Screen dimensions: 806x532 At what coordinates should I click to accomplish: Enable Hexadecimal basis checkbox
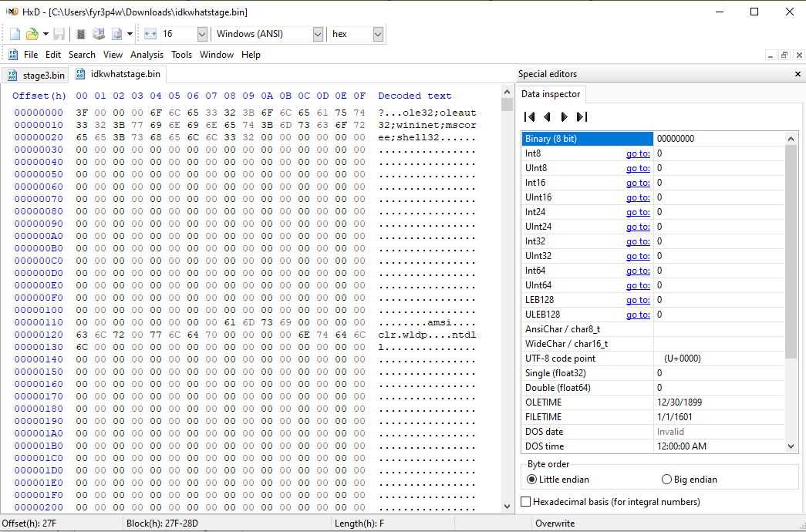click(x=526, y=502)
